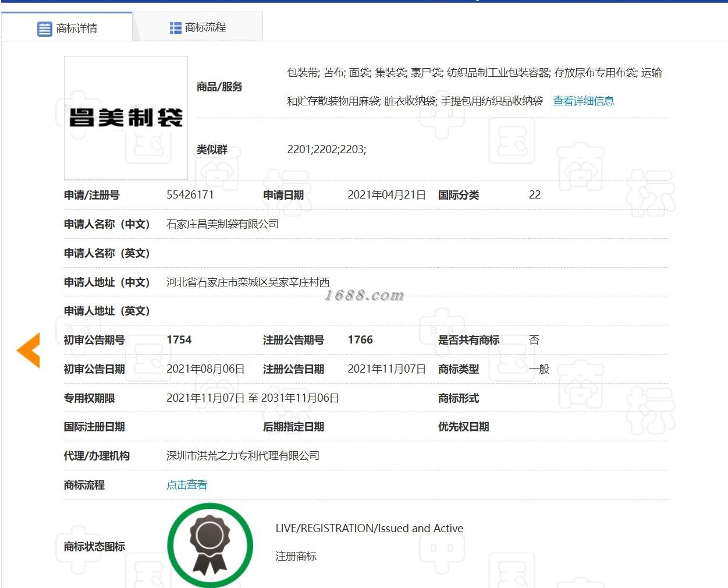The width and height of the screenshot is (728, 588).
Task: Click the orange previous arrow
Action: 28,350
